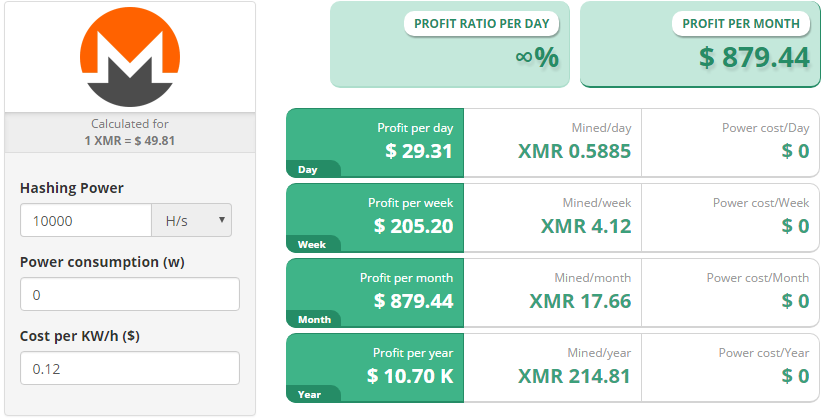
Task: Click the Hashing Power input field
Action: point(85,221)
